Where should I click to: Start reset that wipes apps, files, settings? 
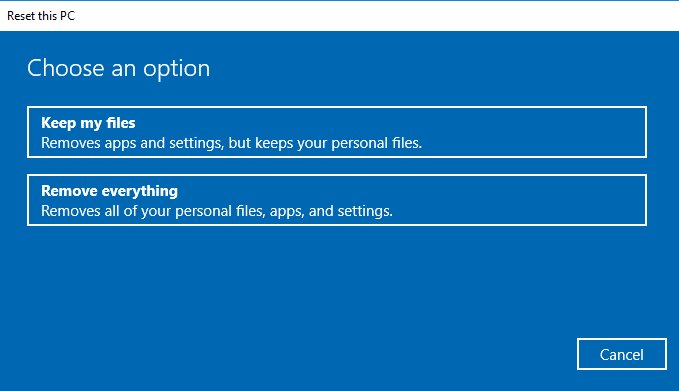(337, 200)
